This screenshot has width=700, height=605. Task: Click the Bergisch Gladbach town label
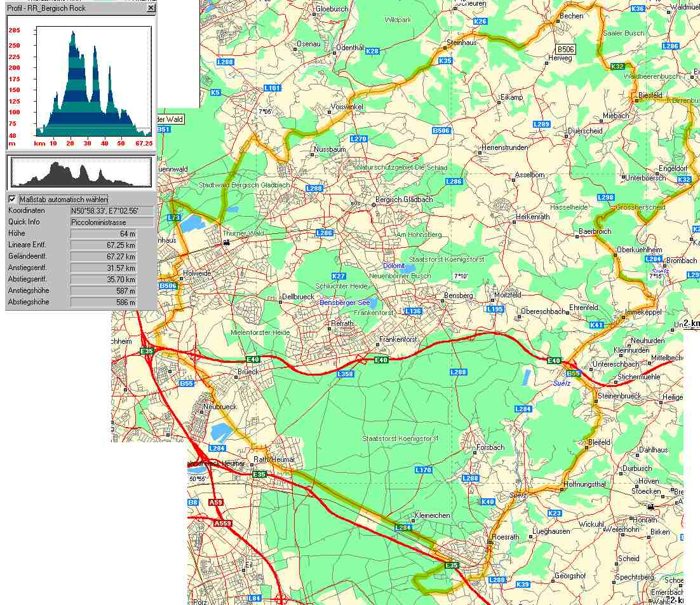pos(404,200)
